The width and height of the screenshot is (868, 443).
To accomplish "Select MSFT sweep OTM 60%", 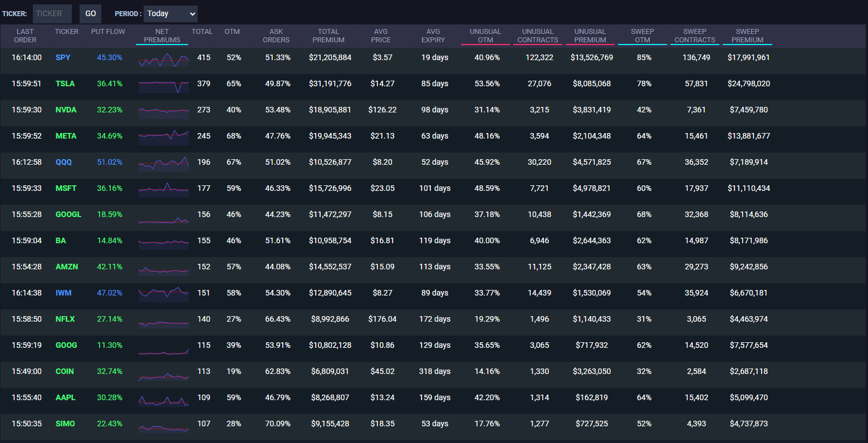I will coord(644,188).
